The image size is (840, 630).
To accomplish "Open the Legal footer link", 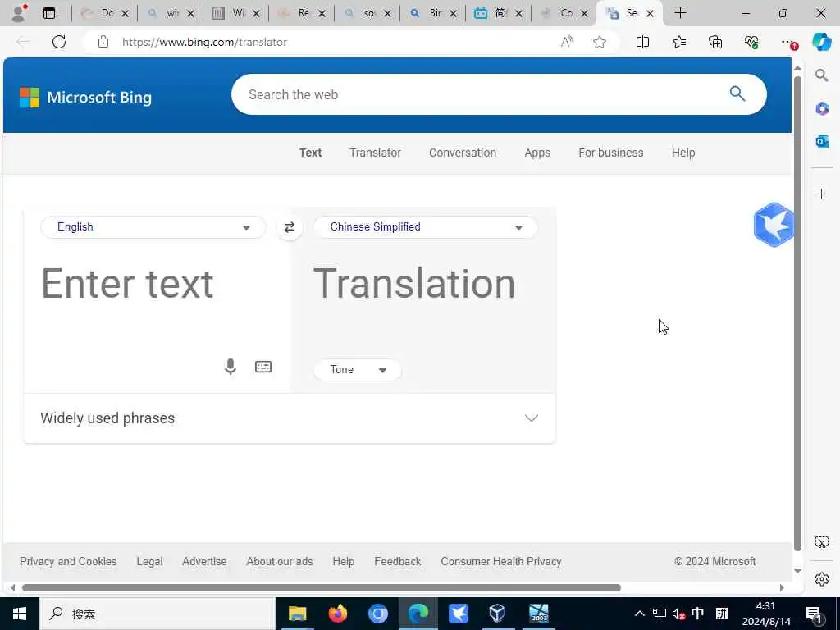I will click(149, 561).
